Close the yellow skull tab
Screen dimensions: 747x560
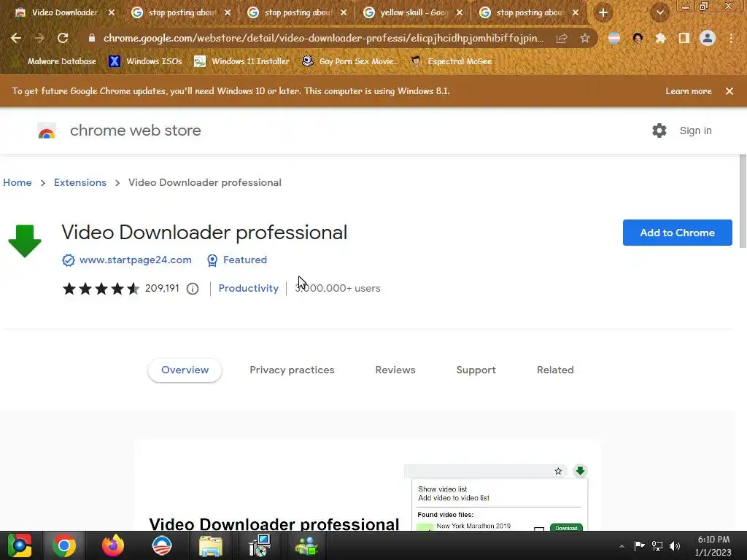tap(460, 13)
